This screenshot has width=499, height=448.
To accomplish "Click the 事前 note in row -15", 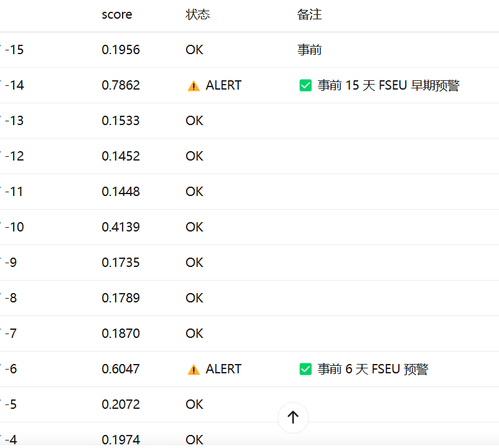I will 309,50.
